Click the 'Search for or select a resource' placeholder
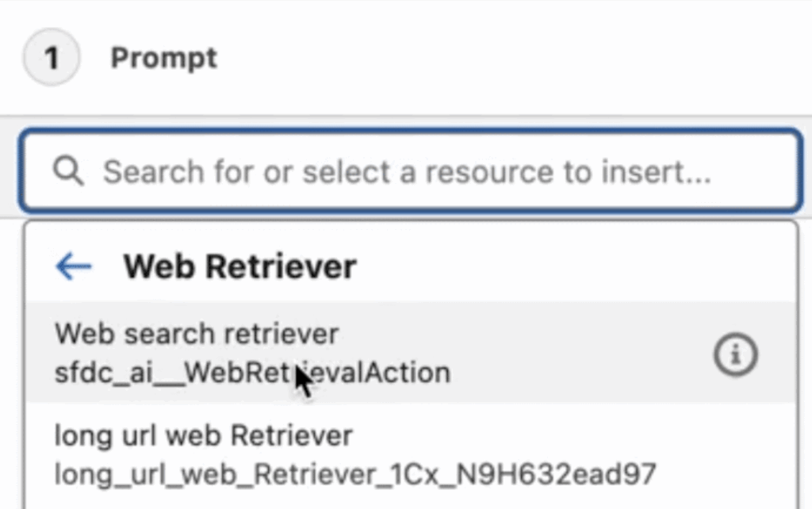 [x=406, y=172]
